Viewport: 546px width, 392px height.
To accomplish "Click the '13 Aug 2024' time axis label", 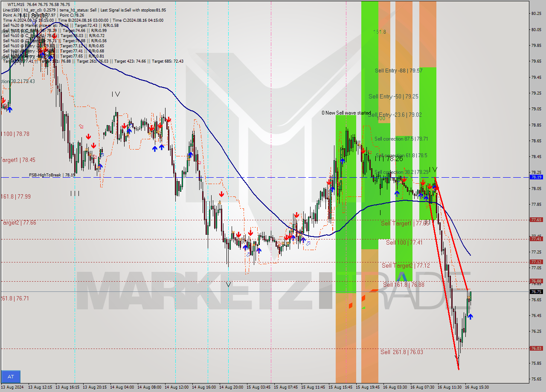I will (x=12, y=387).
